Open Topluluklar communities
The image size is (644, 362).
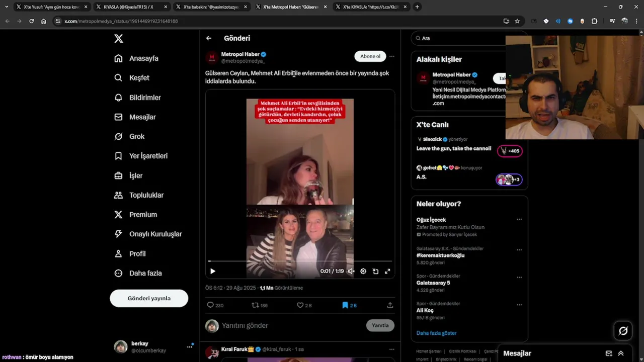tap(139, 195)
